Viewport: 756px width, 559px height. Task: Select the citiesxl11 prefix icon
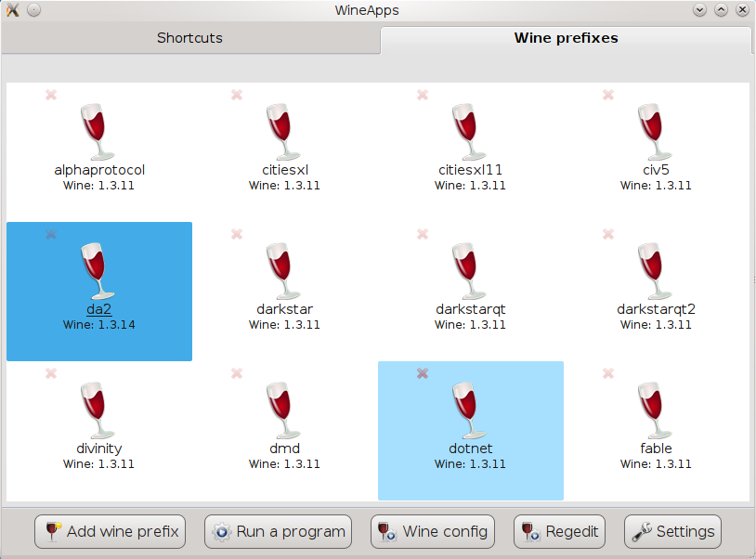pyautogui.click(x=470, y=131)
